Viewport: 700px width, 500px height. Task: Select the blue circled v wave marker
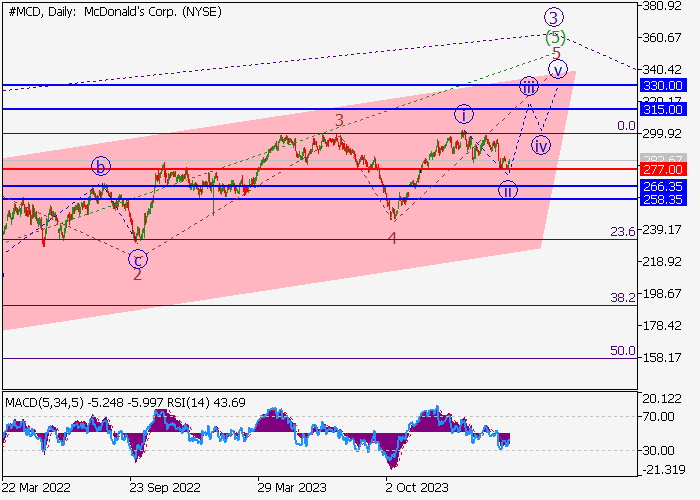[558, 70]
